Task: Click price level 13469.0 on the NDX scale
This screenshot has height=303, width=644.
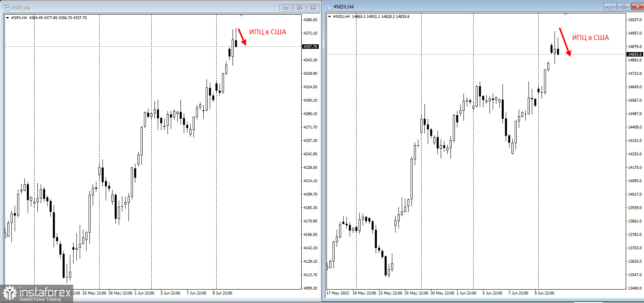Action: pos(635,288)
